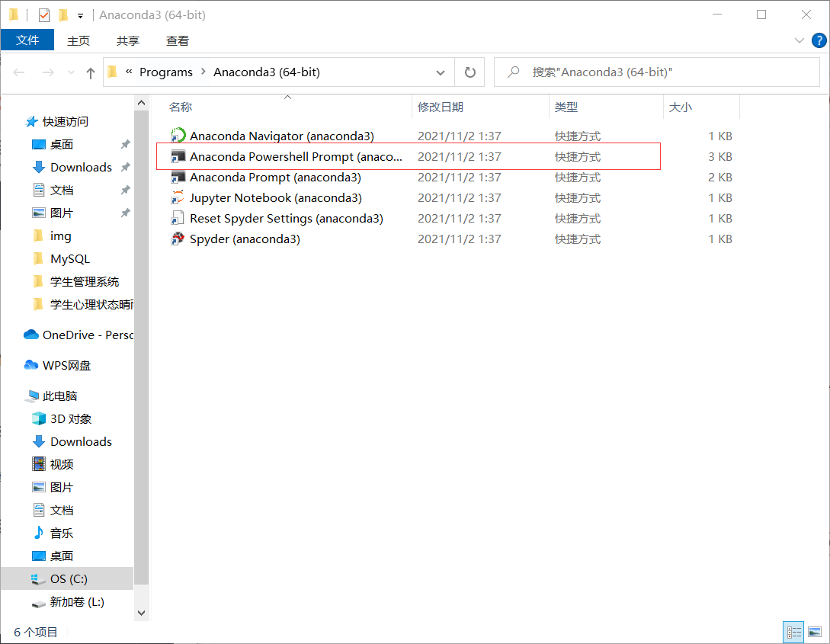Click Anaconda3 (64-bit) breadcrumb segment
Image resolution: width=830 pixels, height=644 pixels.
pos(267,72)
